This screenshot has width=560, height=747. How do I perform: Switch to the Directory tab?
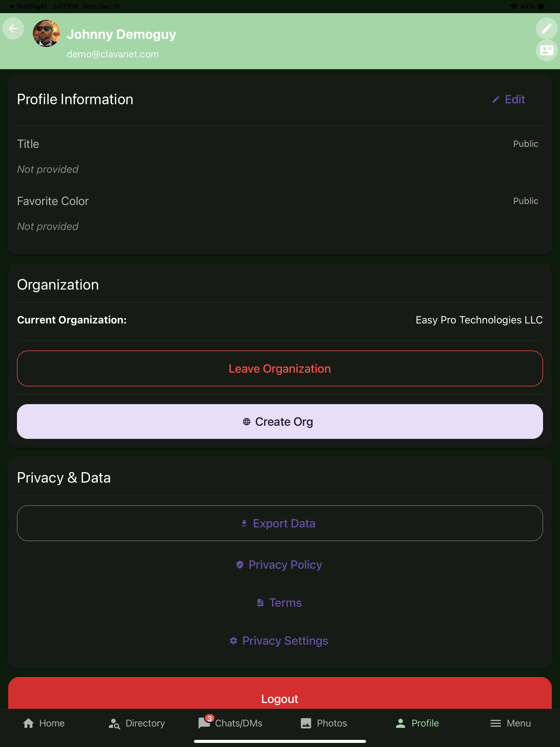[137, 723]
